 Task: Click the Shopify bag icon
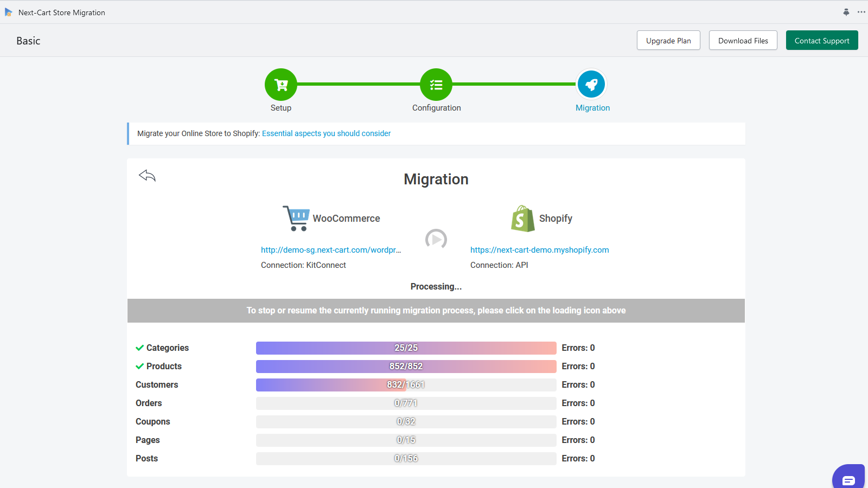click(522, 218)
